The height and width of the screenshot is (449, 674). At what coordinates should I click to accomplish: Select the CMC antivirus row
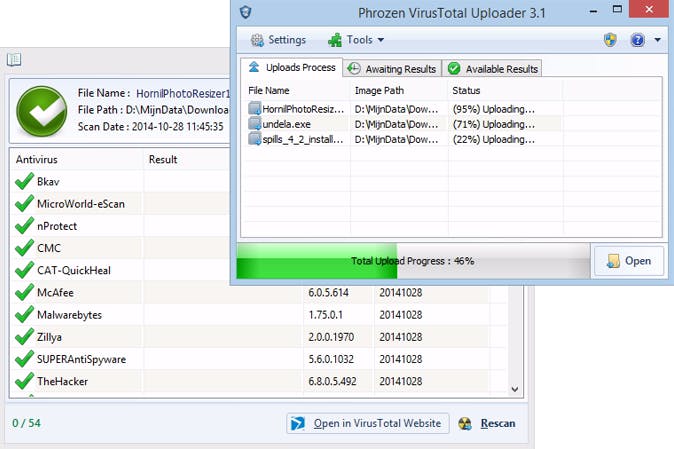click(x=120, y=248)
